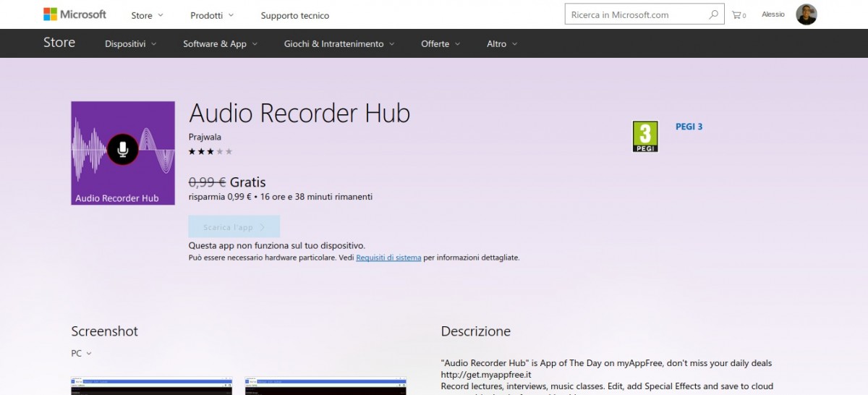Click the Audio Recorder Hub app icon

point(123,153)
